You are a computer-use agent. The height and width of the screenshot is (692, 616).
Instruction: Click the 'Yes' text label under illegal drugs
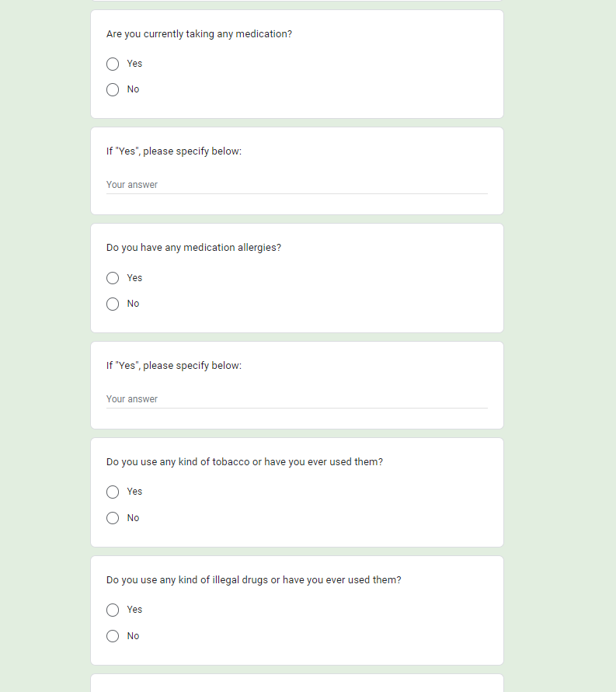(134, 610)
